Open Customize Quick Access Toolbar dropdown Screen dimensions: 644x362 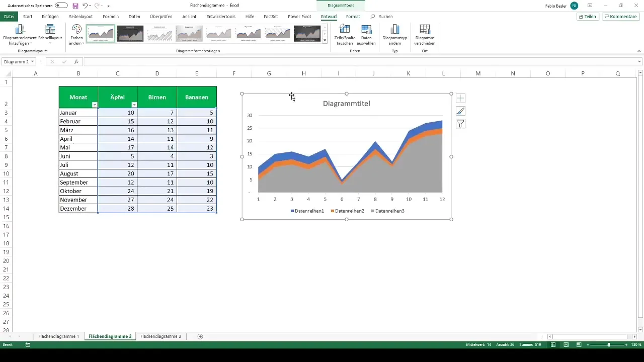(108, 6)
